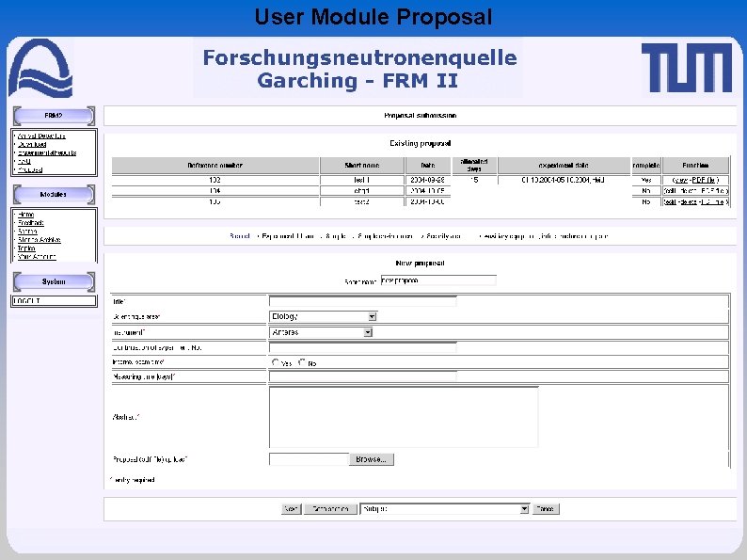Click the Function column header

pos(695,166)
